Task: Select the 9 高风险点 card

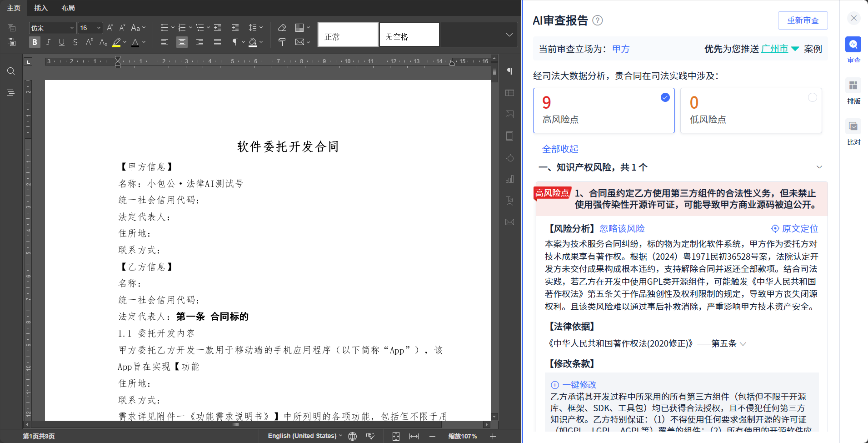Action: tap(604, 111)
